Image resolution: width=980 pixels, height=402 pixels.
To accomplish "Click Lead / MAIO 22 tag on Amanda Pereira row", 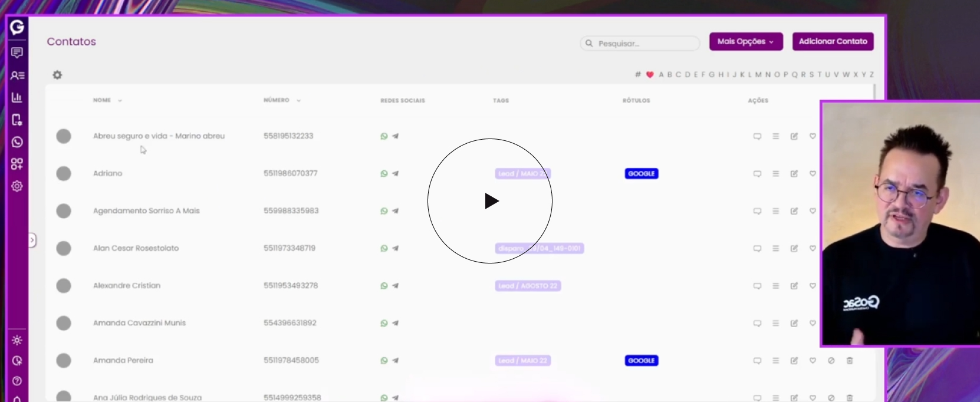I will (523, 361).
